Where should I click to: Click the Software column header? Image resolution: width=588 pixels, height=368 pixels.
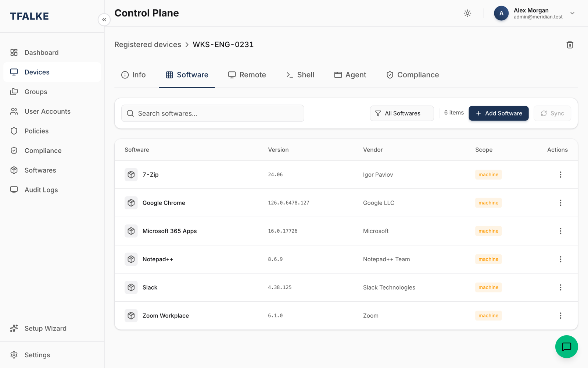click(x=137, y=150)
